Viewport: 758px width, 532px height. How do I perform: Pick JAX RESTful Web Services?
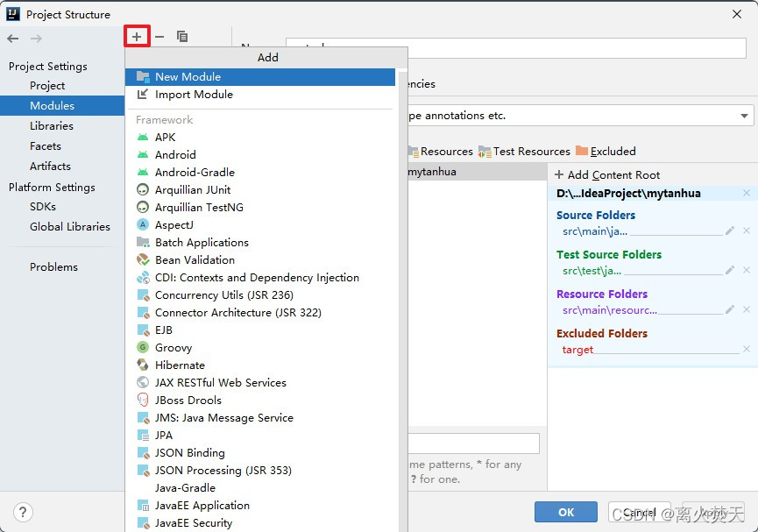(x=260, y=382)
